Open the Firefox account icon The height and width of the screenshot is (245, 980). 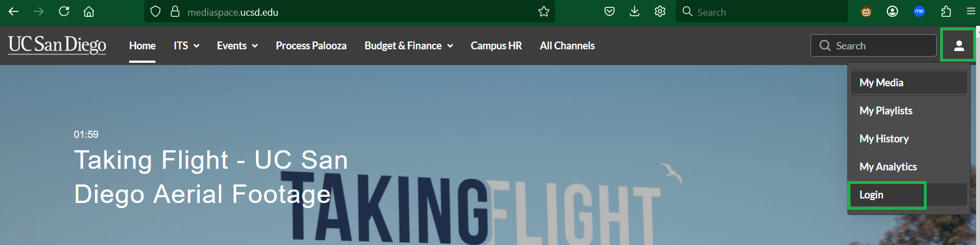tap(892, 12)
